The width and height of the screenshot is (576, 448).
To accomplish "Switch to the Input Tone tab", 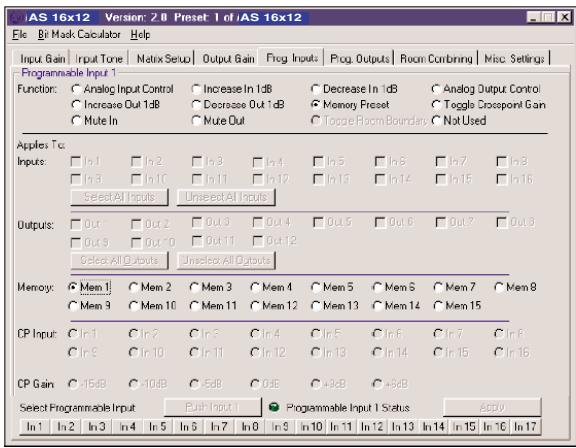I will pyautogui.click(x=98, y=58).
